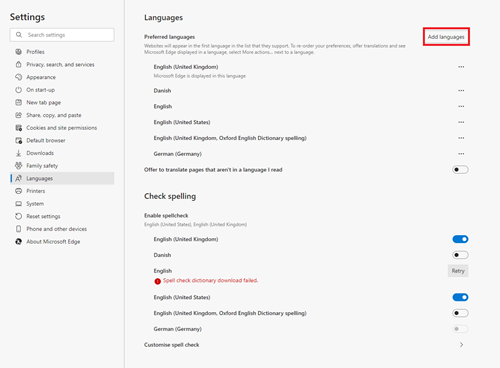
Task: Toggle offer to translate pages switch
Action: (460, 170)
